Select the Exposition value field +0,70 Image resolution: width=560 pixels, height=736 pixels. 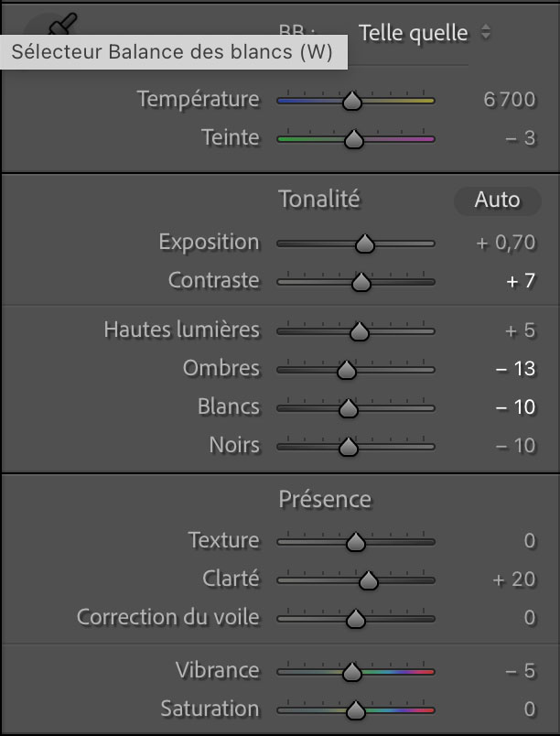pos(506,244)
